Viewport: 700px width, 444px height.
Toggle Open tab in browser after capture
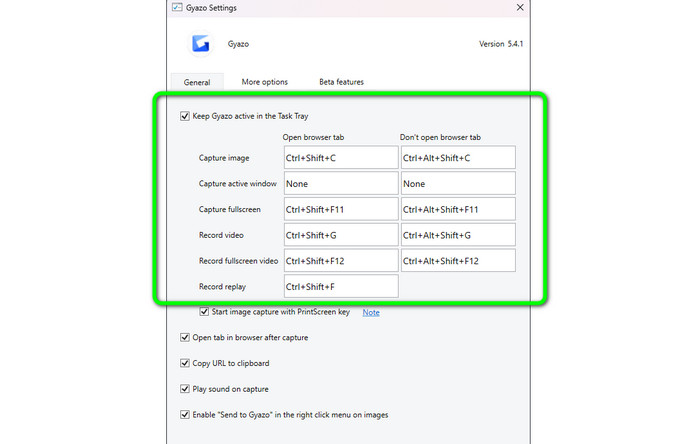[x=185, y=337]
